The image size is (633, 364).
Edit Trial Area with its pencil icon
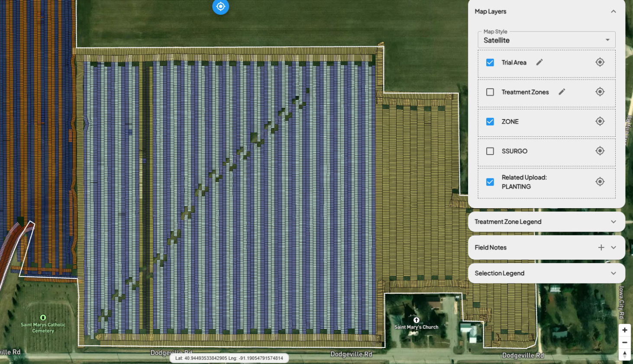539,62
